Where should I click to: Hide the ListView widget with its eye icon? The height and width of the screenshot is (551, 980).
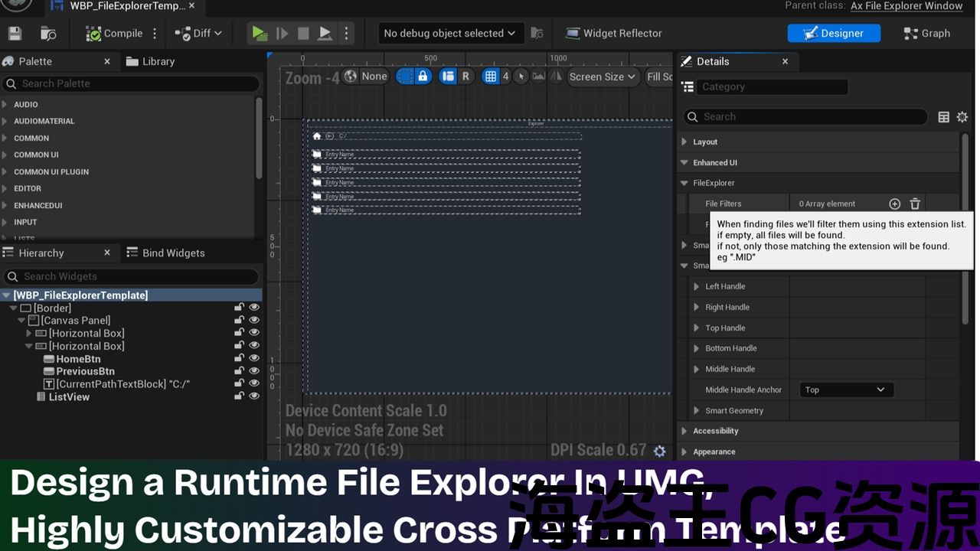coord(254,396)
